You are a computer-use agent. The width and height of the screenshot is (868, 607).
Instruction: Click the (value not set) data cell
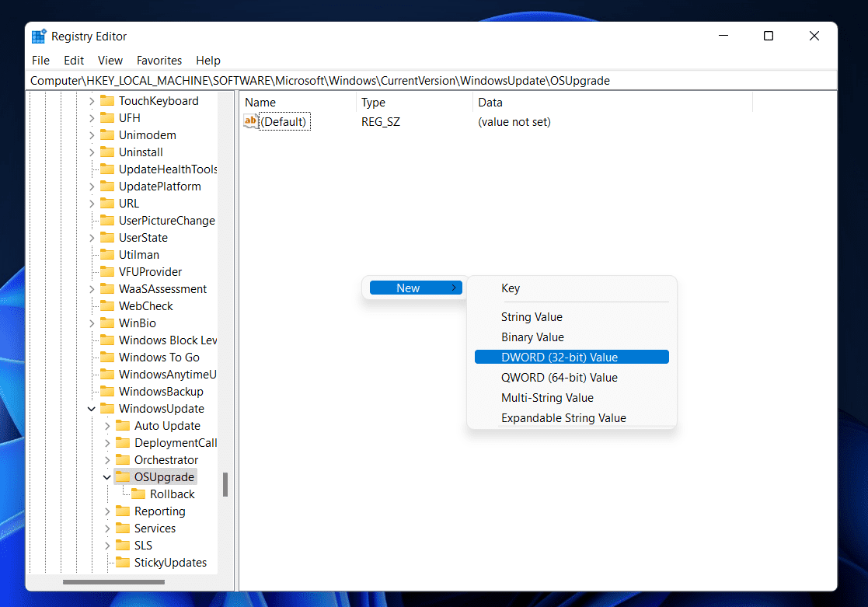[x=514, y=122]
